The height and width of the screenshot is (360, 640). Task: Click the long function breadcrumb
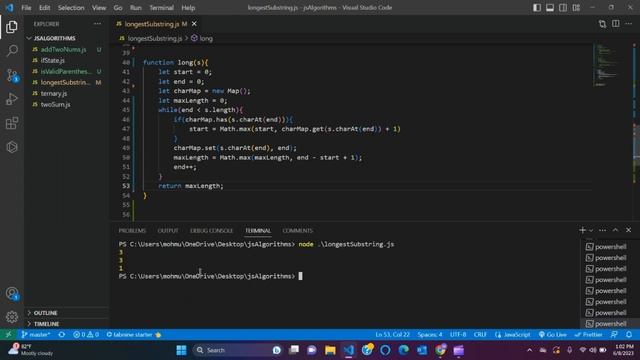point(206,38)
